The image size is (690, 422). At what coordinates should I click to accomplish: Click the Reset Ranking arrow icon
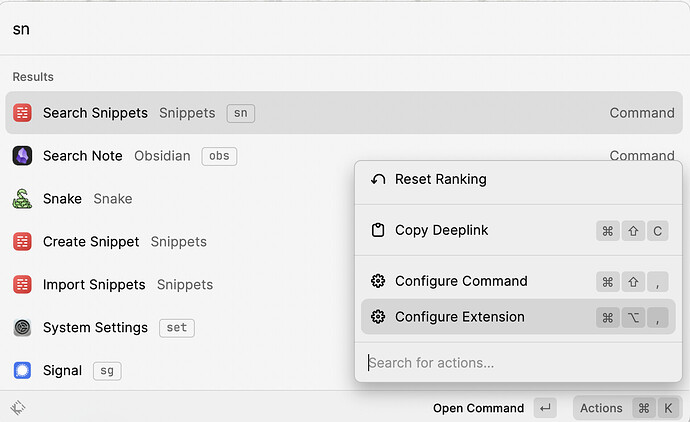(378, 180)
